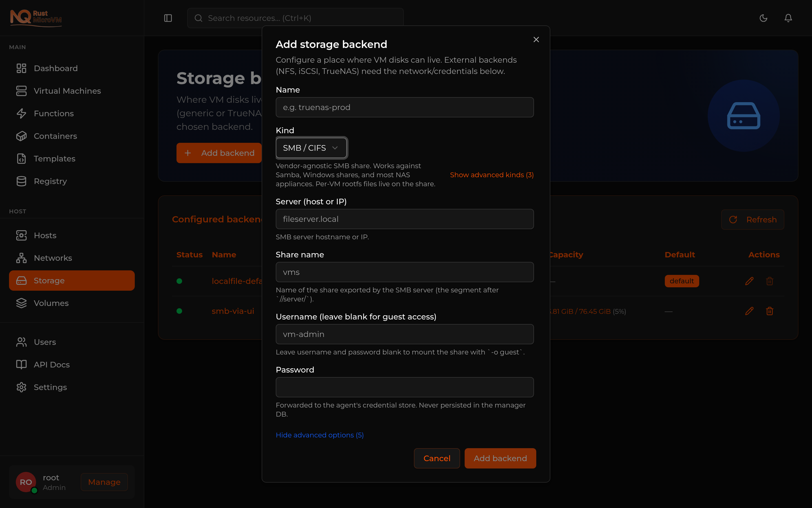
Task: Open Users page
Action: pyautogui.click(x=72, y=342)
